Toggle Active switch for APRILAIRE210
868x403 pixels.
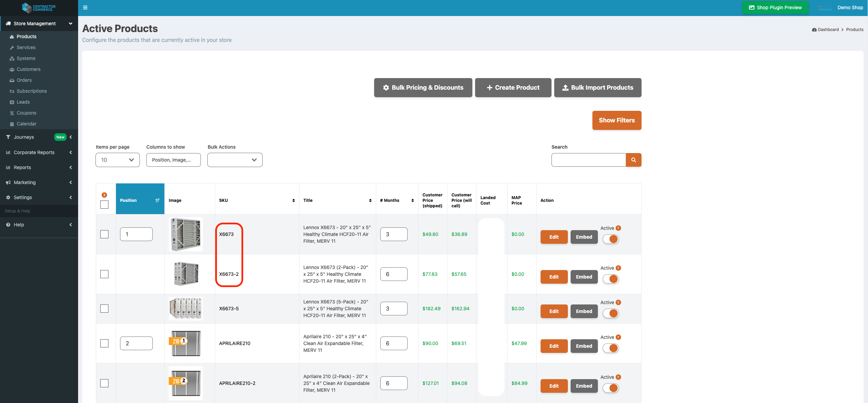(x=610, y=348)
